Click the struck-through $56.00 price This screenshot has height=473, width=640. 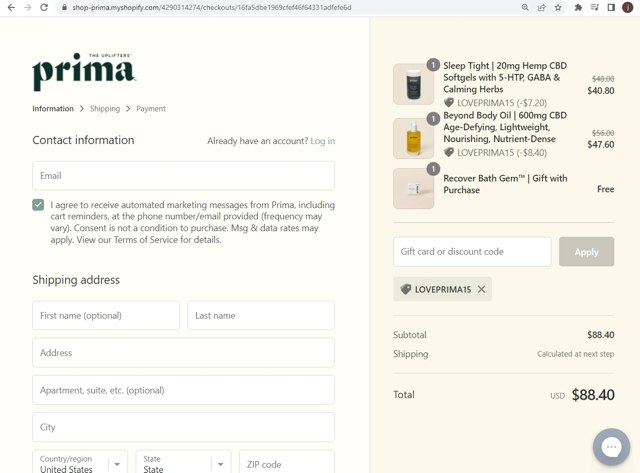(x=603, y=133)
